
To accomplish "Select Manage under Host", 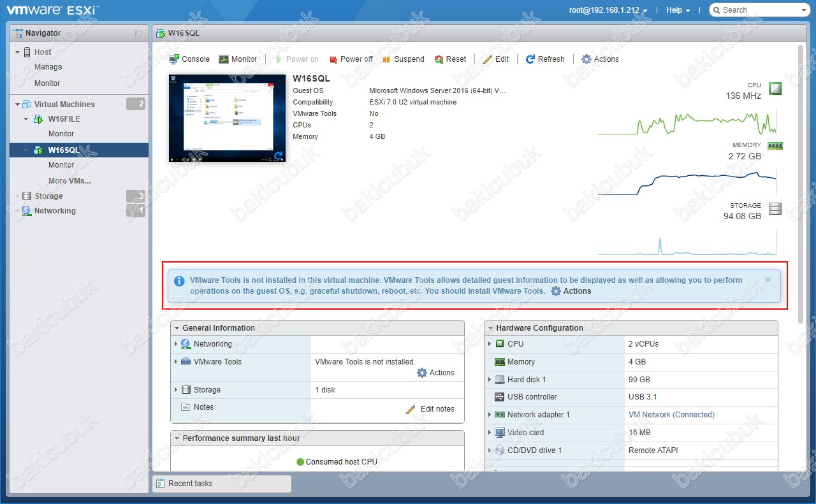I will tap(48, 67).
